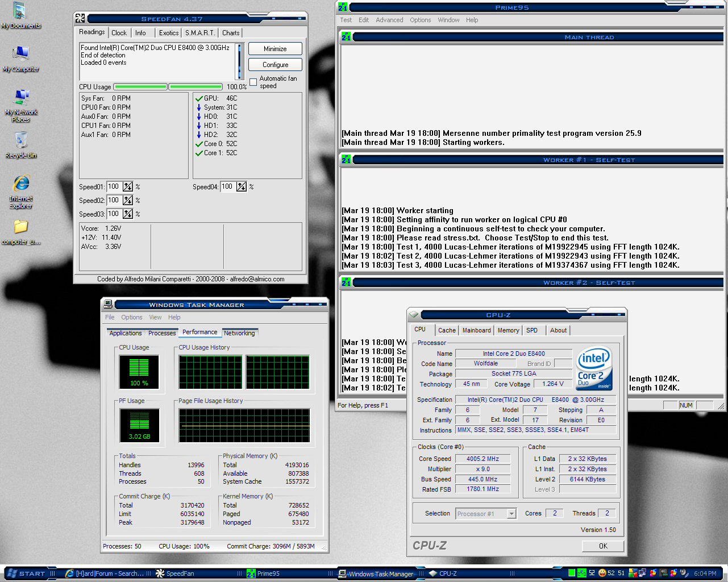Click the network connection tray icon
This screenshot has height=582, width=728.
tap(642, 573)
